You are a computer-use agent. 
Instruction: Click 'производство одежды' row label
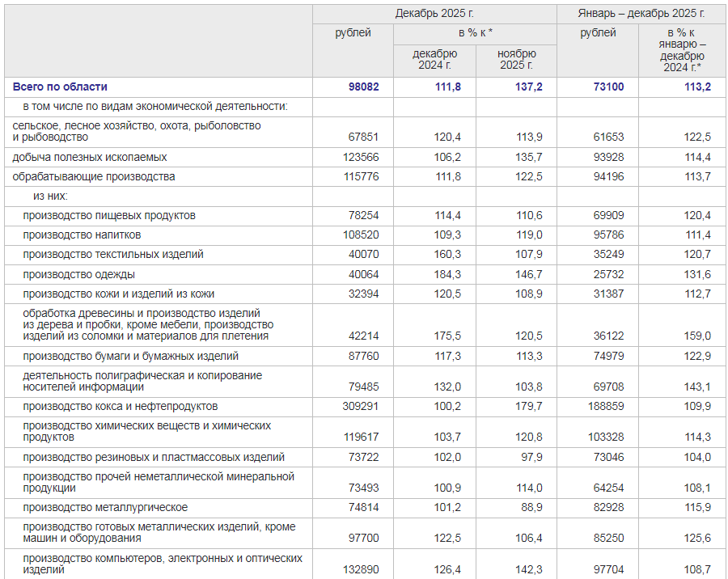(x=78, y=274)
